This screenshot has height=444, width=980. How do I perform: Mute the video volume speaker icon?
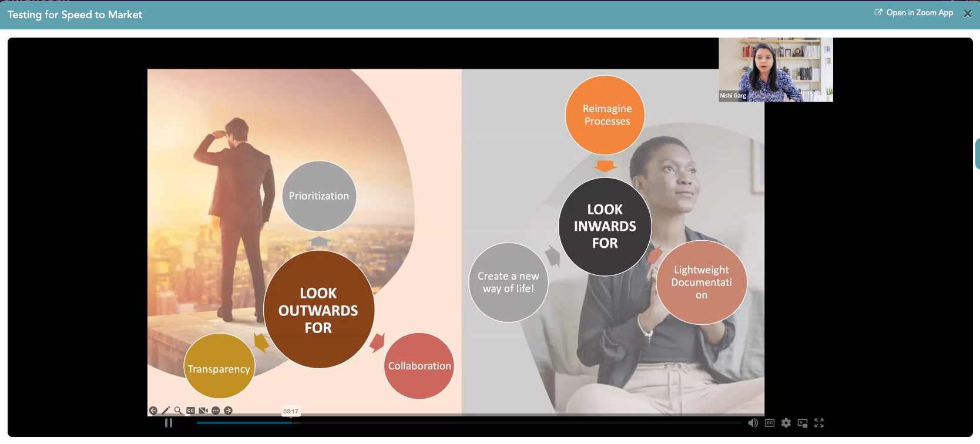click(753, 423)
